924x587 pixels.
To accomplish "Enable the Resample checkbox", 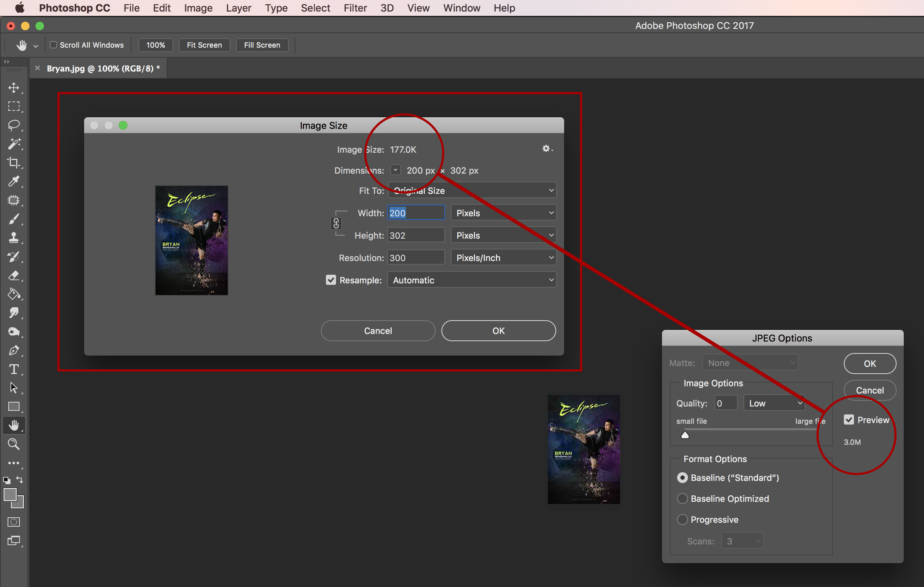I will (331, 280).
